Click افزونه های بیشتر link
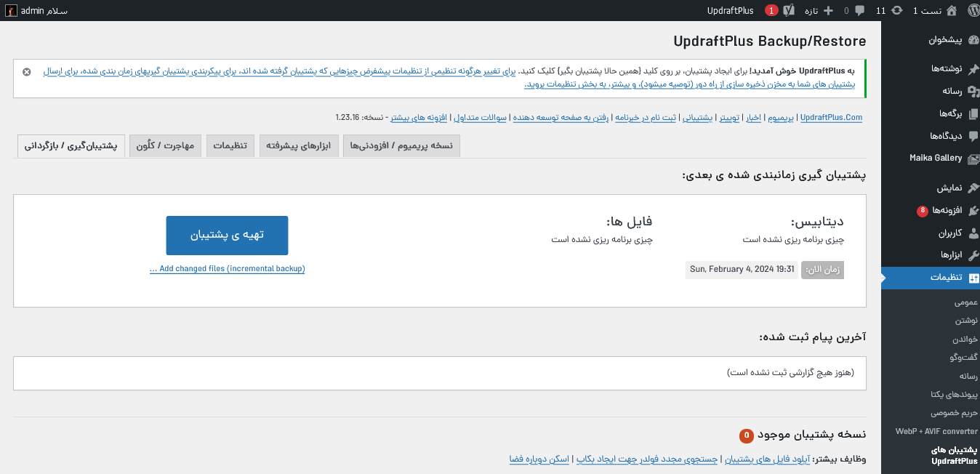 (419, 117)
